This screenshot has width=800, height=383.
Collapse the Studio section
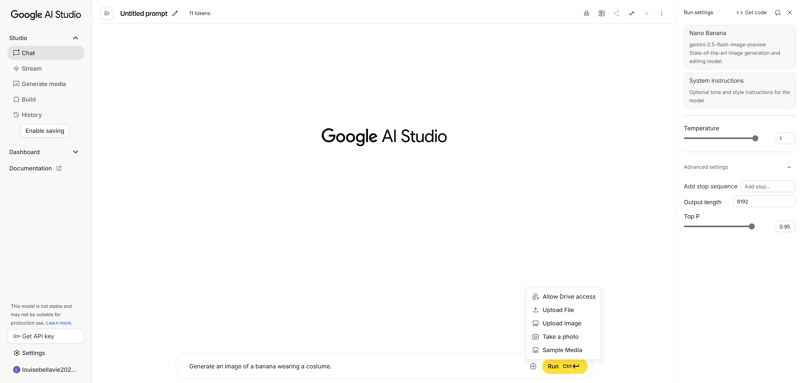point(76,38)
